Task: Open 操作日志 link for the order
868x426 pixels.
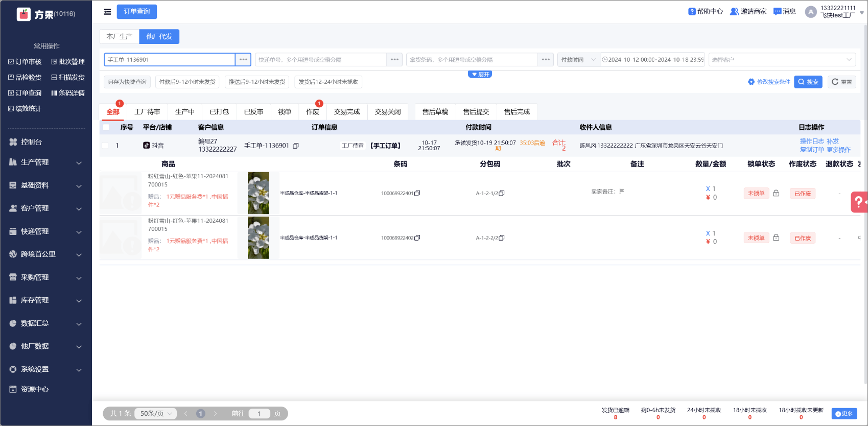Action: 811,141
